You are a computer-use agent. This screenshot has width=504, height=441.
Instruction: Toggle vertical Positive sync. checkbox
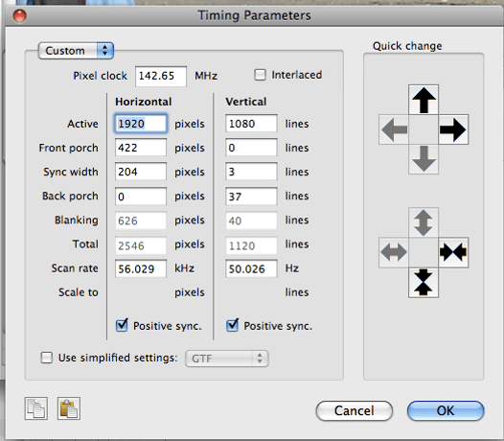click(232, 325)
